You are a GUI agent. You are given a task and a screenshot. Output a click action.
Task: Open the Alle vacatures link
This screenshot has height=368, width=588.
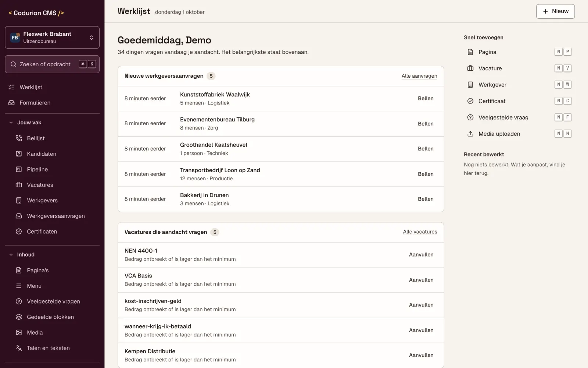tap(420, 232)
